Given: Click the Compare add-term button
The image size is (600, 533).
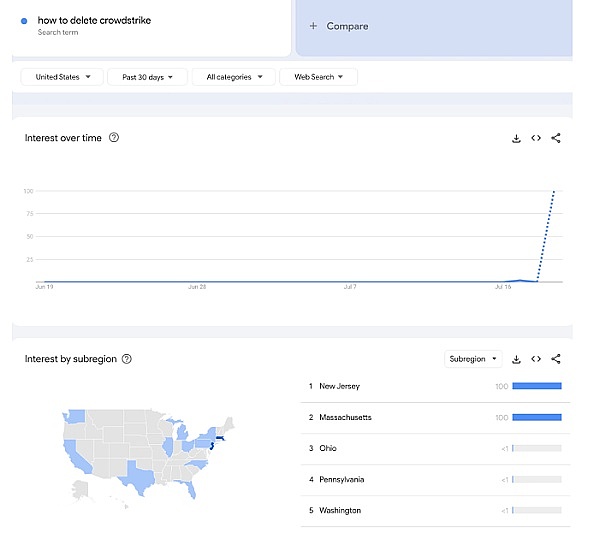Looking at the screenshot, I should (x=339, y=26).
